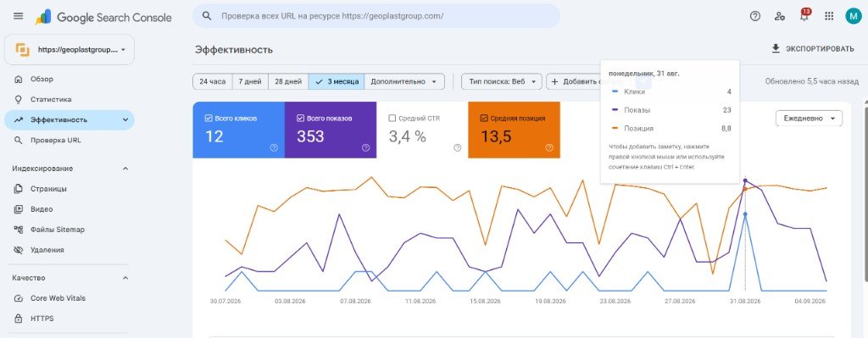Click the Обновлено 5,5 часа назад text

coord(811,81)
